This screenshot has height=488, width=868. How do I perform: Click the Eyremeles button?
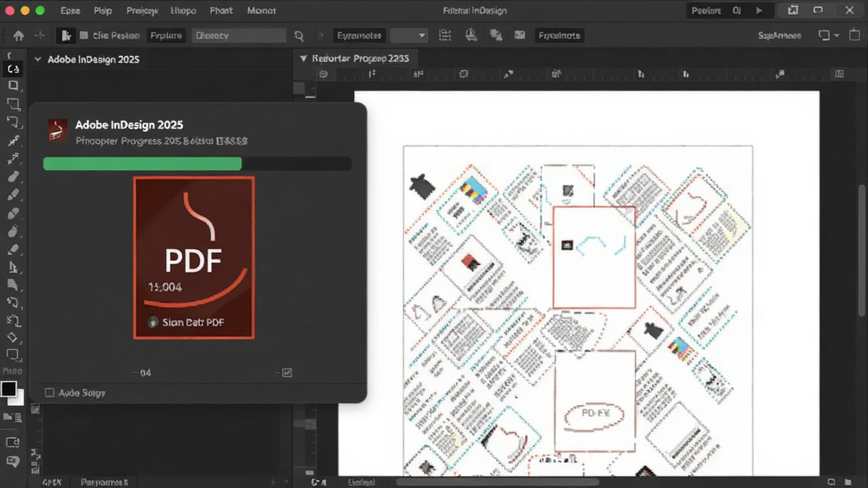point(359,36)
